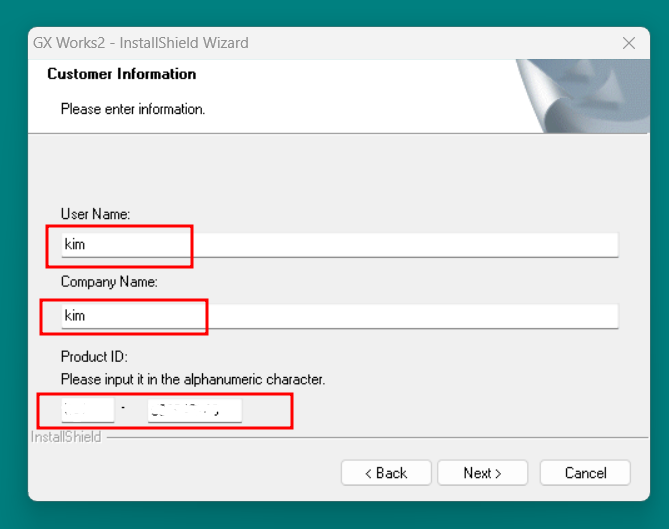Close the InstallShield Wizard window

(x=628, y=43)
